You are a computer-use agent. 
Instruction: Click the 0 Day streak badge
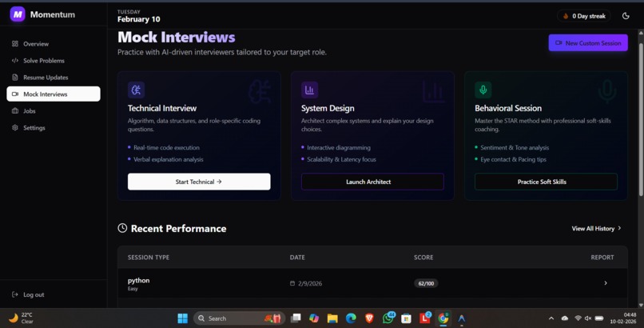[x=583, y=16]
